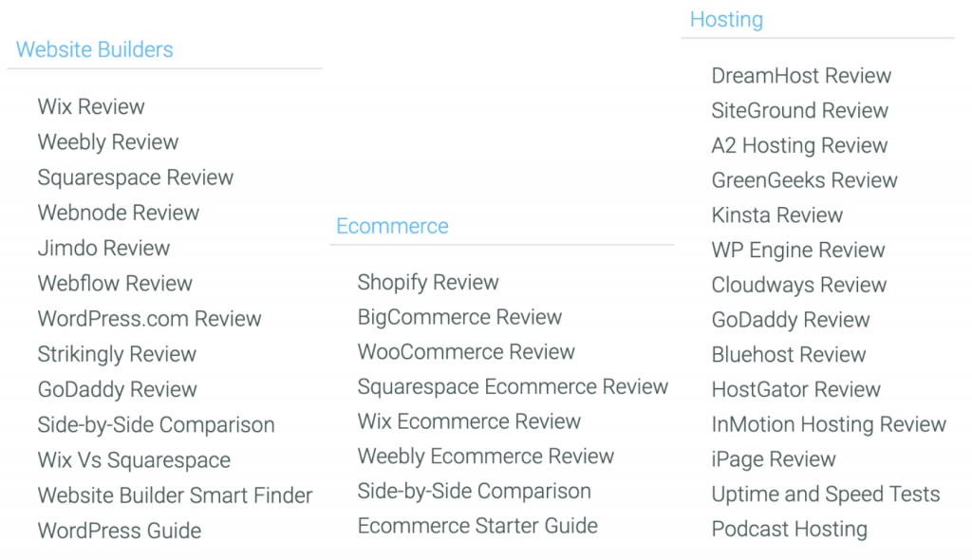The width and height of the screenshot is (972, 560).
Task: Open the Ecommerce Starter Guide
Action: point(477,526)
